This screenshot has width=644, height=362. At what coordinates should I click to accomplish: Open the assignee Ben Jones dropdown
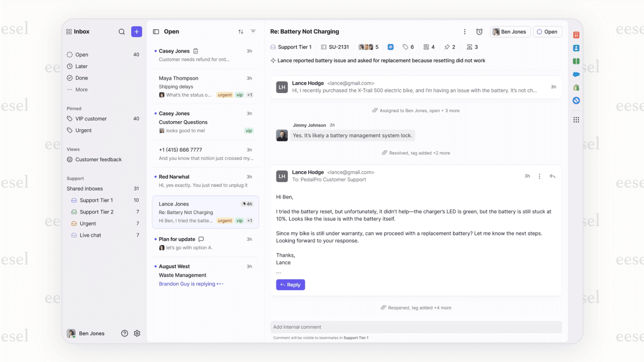[510, 32]
